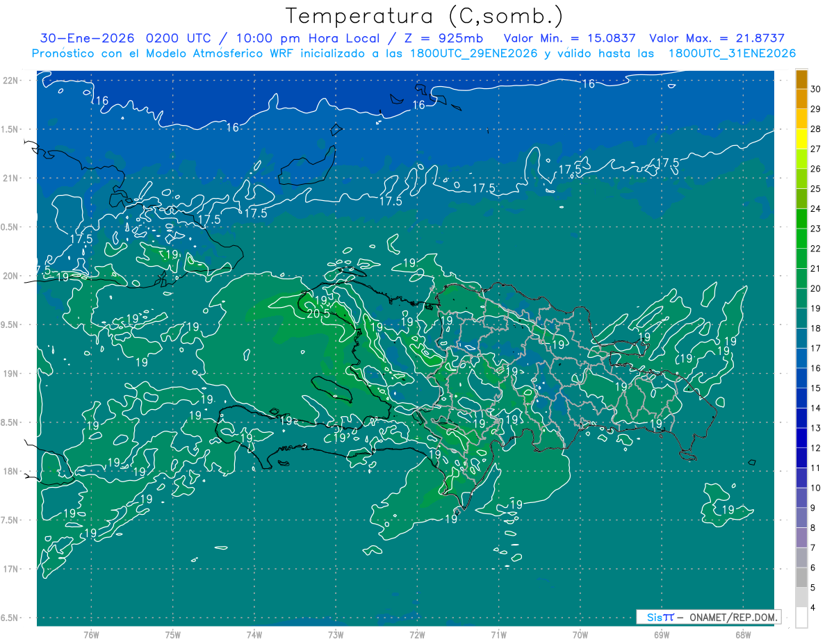Click the SisTT ONAMET/REP.DOM. logo box

click(708, 617)
